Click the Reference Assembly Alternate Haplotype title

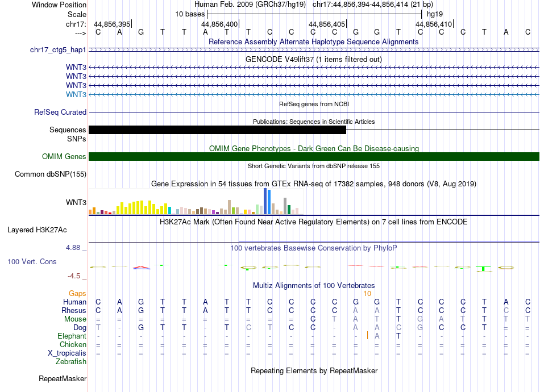[x=314, y=41]
